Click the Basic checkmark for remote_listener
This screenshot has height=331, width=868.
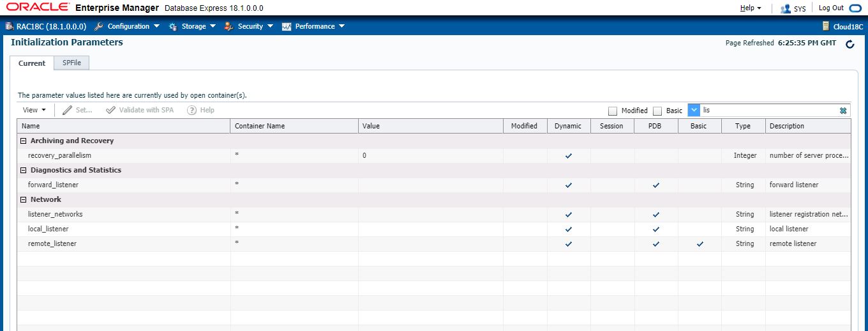(x=700, y=244)
